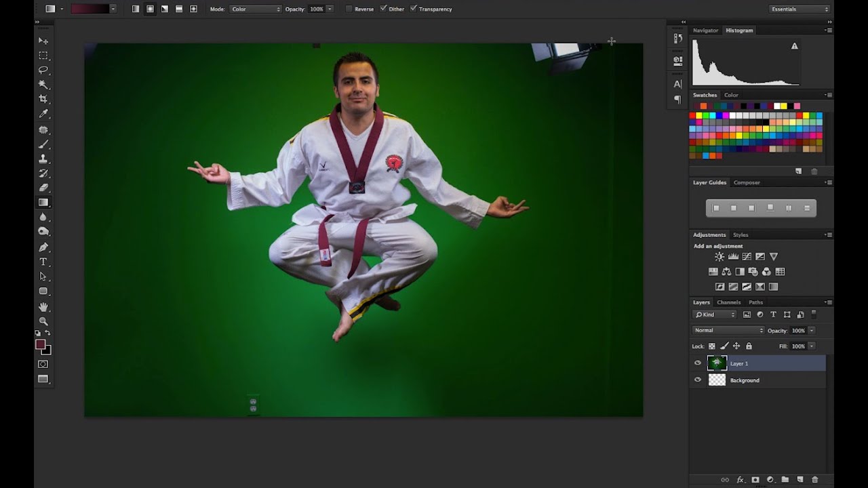Viewport: 868px width, 488px height.
Task: Select the Blur tool
Action: (x=43, y=218)
